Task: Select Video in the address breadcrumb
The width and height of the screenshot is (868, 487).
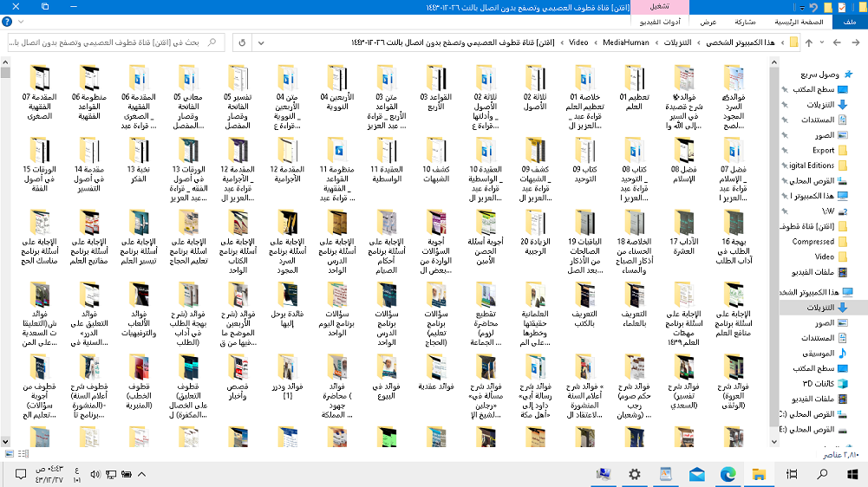Action: (x=578, y=42)
